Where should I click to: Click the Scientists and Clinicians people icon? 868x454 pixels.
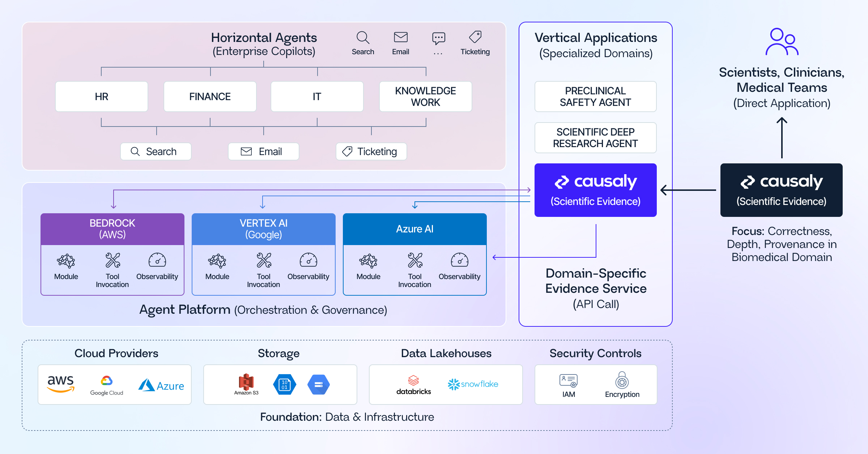pos(782,42)
